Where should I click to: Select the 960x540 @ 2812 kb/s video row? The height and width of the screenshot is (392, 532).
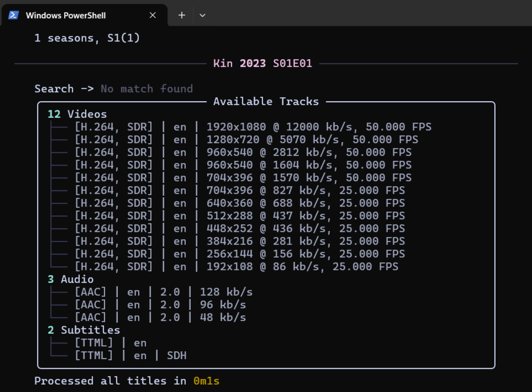pos(243,153)
